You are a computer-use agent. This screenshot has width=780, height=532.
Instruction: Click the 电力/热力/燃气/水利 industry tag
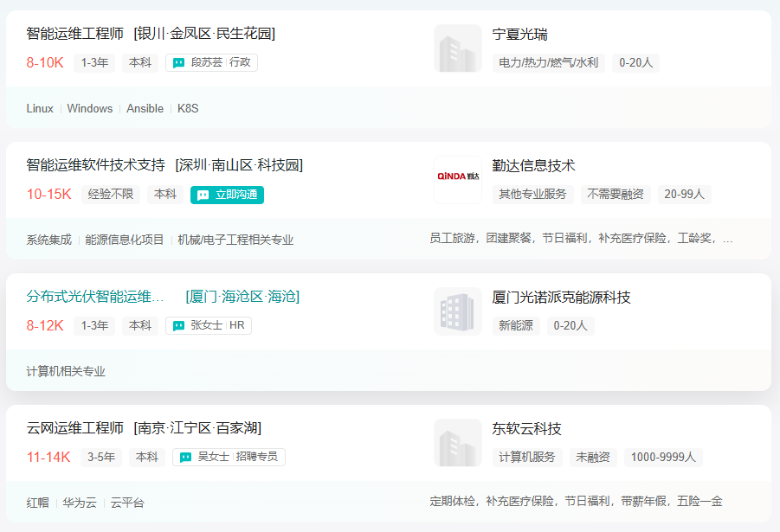tap(548, 62)
